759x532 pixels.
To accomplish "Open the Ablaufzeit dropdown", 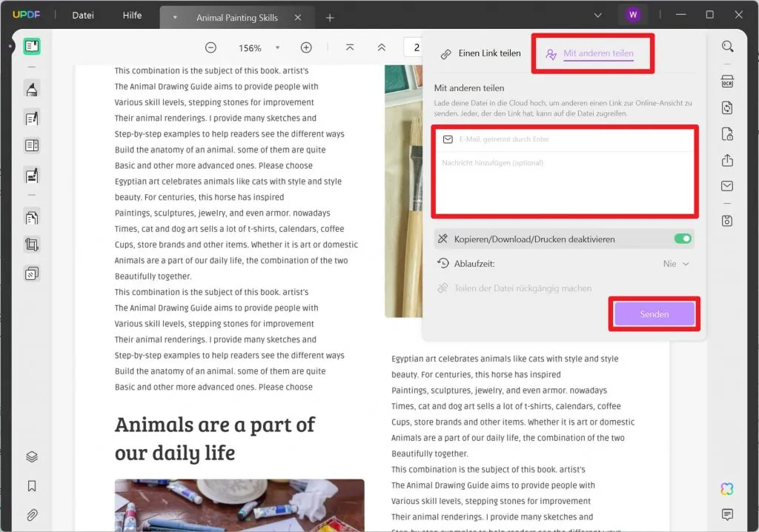I will point(675,263).
